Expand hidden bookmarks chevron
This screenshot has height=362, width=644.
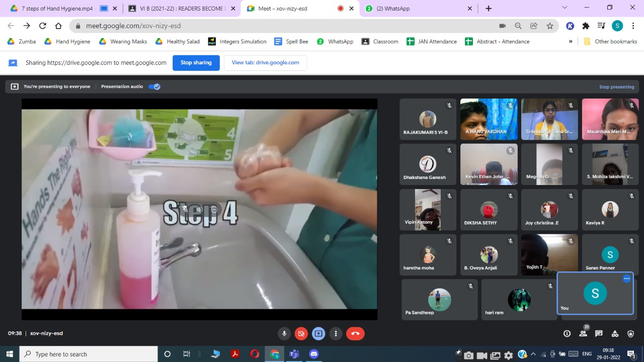tap(571, 42)
